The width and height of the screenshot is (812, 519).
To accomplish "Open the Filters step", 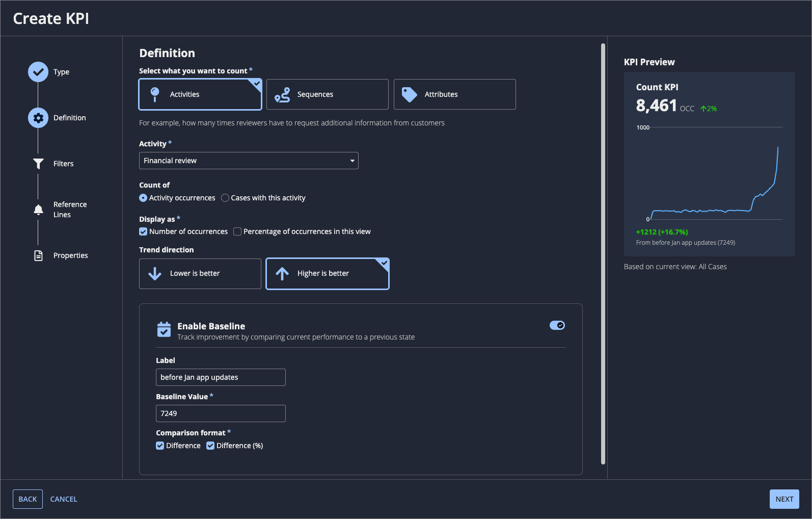I will click(63, 164).
